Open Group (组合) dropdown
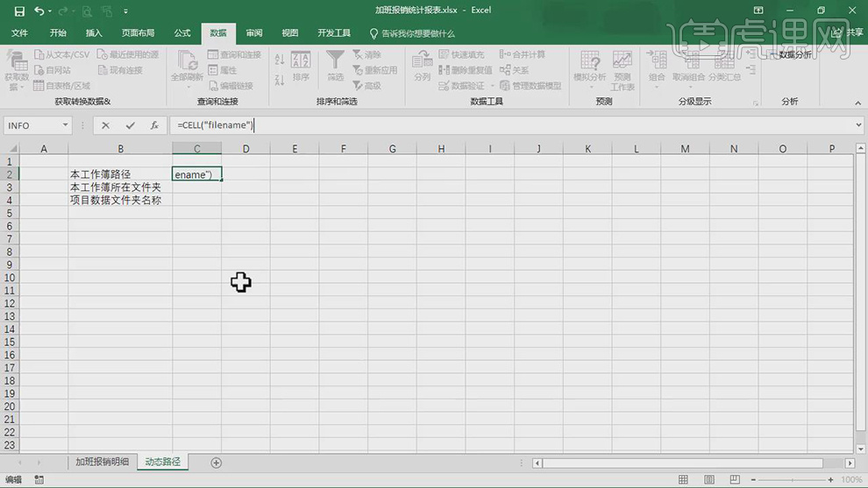Viewport: 868px width, 488px height. click(x=657, y=70)
